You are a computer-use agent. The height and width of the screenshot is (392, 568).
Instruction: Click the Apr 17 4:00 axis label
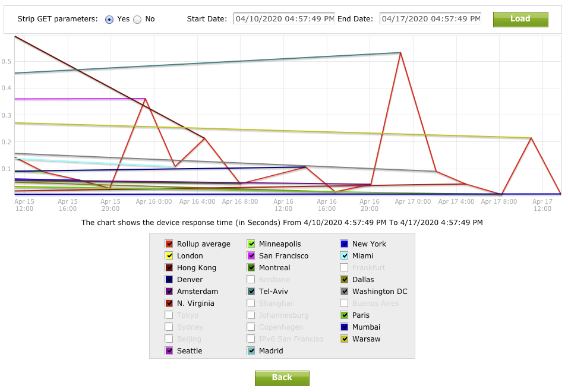click(456, 201)
